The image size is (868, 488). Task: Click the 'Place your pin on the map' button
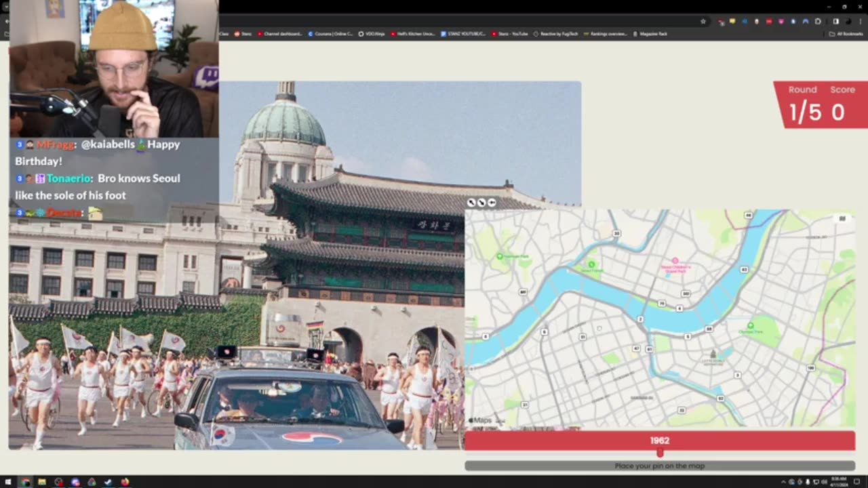(660, 466)
